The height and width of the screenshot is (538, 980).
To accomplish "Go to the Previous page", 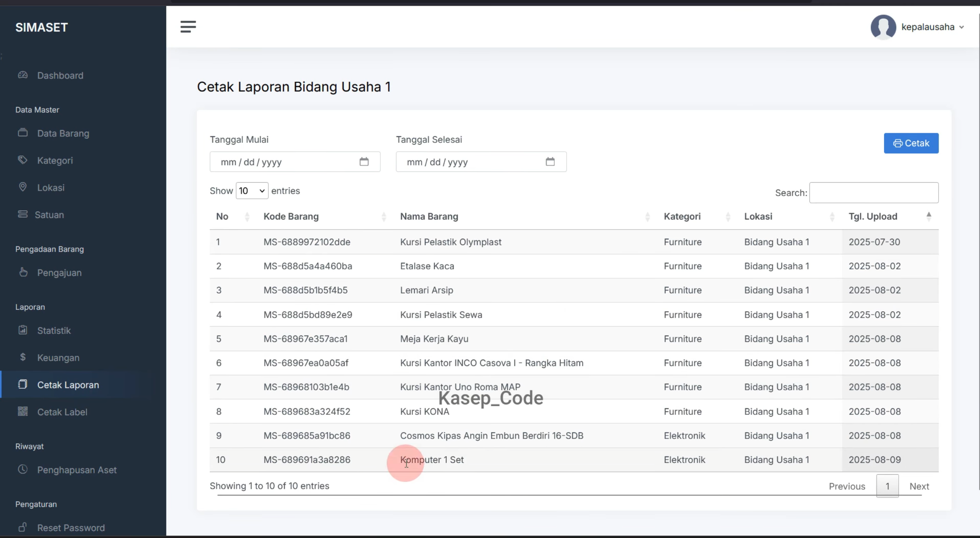I will pyautogui.click(x=847, y=486).
